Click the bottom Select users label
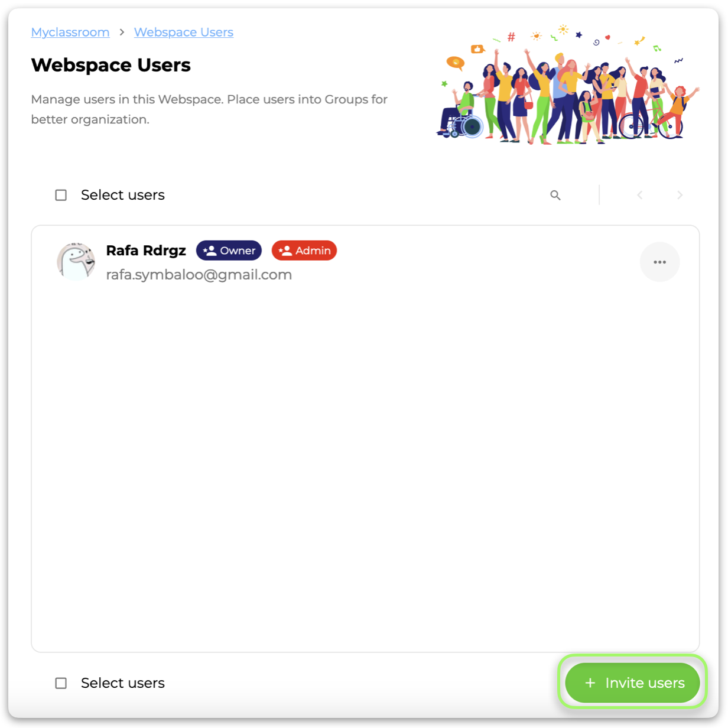This screenshot has width=728, height=728. tap(123, 683)
